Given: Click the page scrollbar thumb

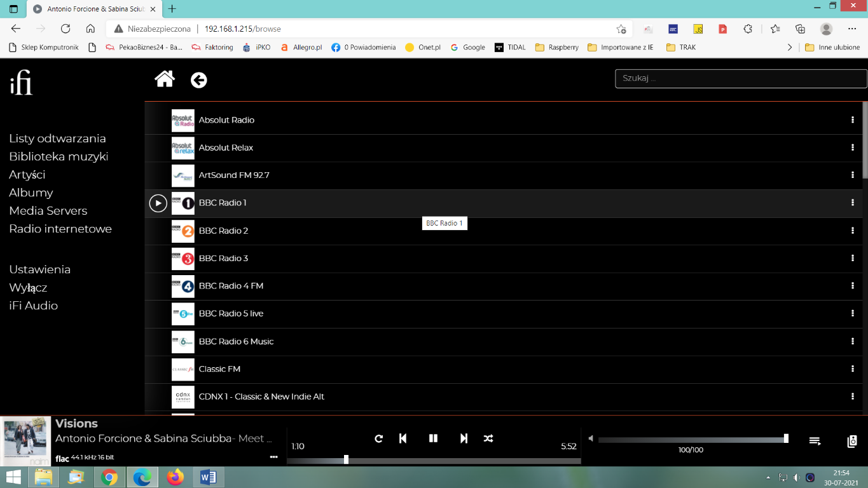Looking at the screenshot, I should 865,140.
